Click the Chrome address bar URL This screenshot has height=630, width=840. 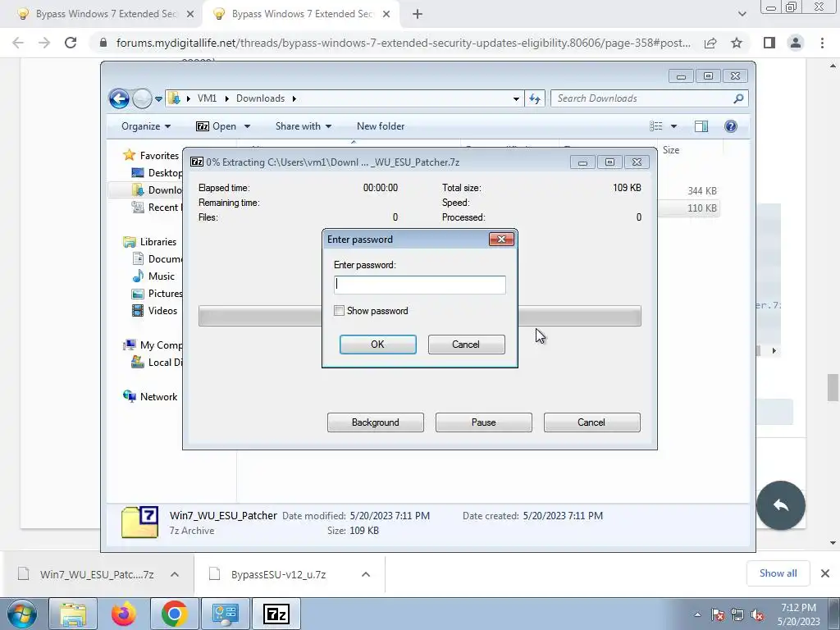(403, 43)
